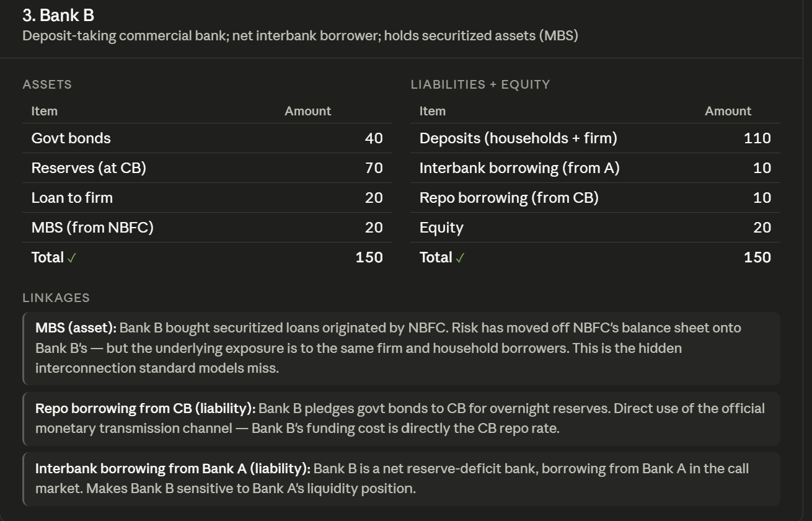
Task: Click the Deposits (households + firm) row
Action: pyautogui.click(x=595, y=138)
